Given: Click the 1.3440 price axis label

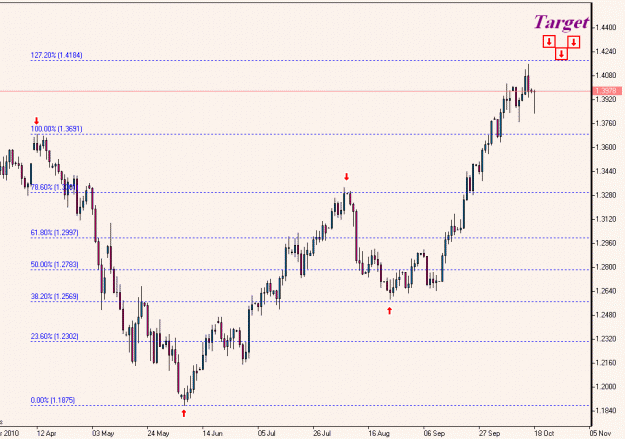Looking at the screenshot, I should coord(606,171).
